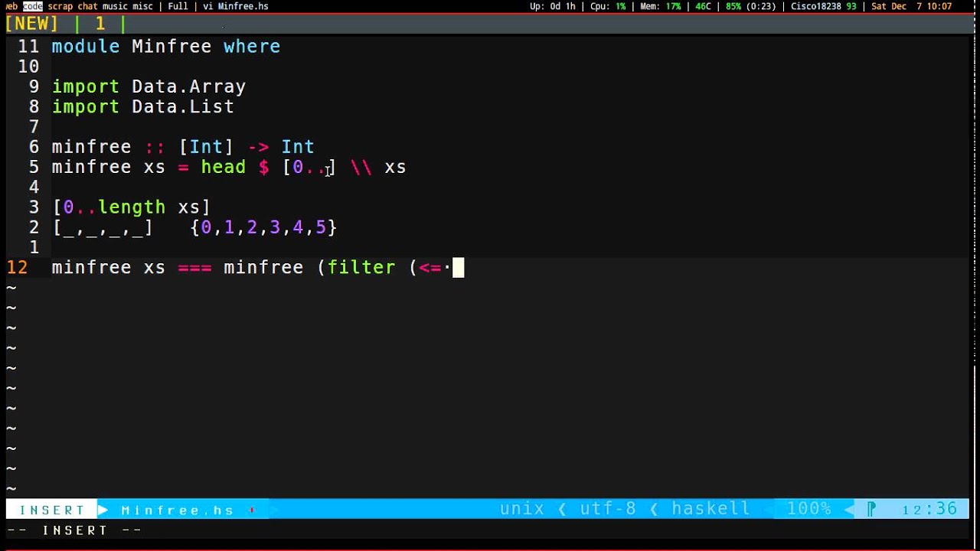This screenshot has height=551, width=980.
Task: Click the uptime 'Up: 0d 1h' indicator
Action: 552,6
